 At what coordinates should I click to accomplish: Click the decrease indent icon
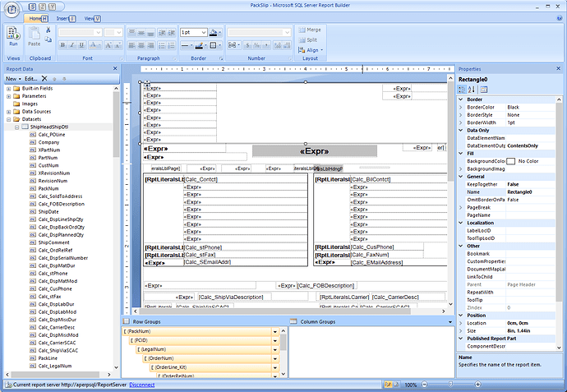click(x=162, y=33)
